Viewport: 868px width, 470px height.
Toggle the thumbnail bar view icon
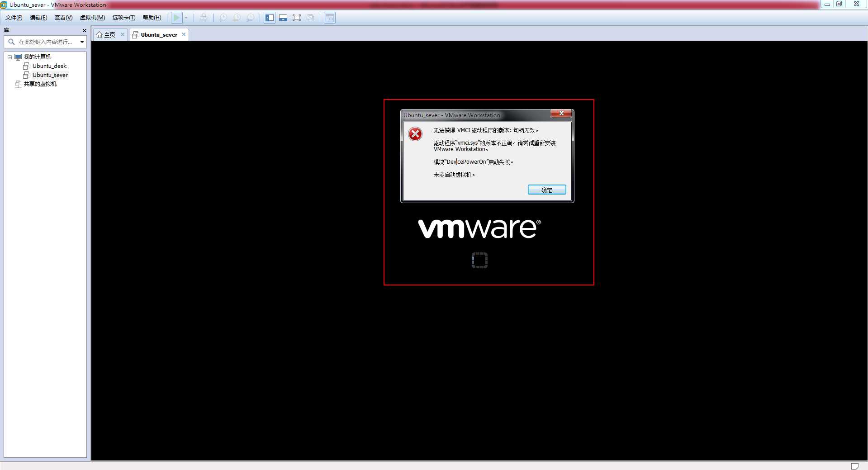click(283, 18)
